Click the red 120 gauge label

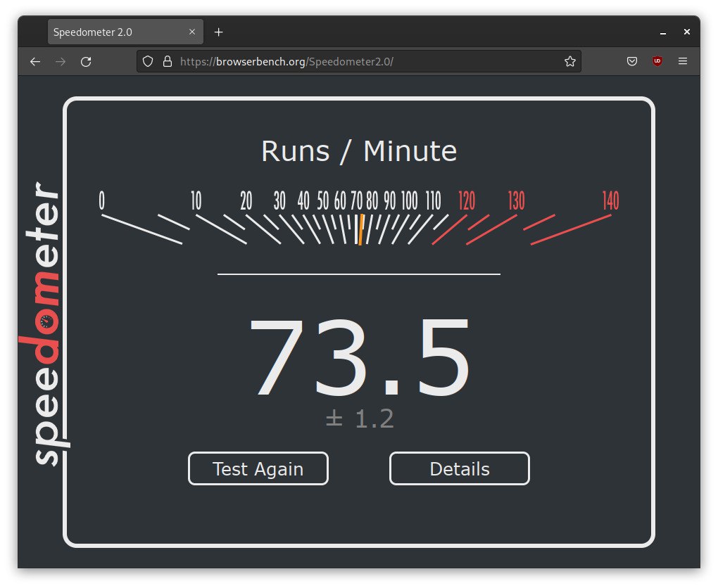[467, 200]
